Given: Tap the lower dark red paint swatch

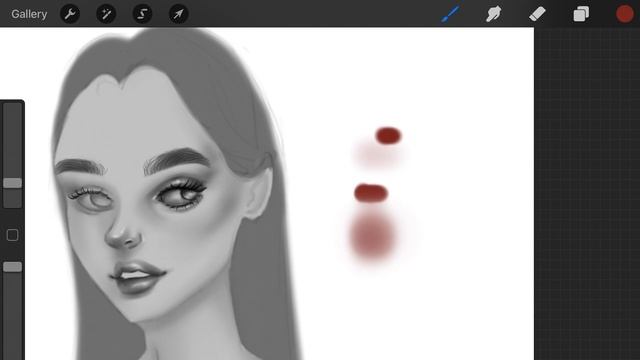Looking at the screenshot, I should (371, 193).
